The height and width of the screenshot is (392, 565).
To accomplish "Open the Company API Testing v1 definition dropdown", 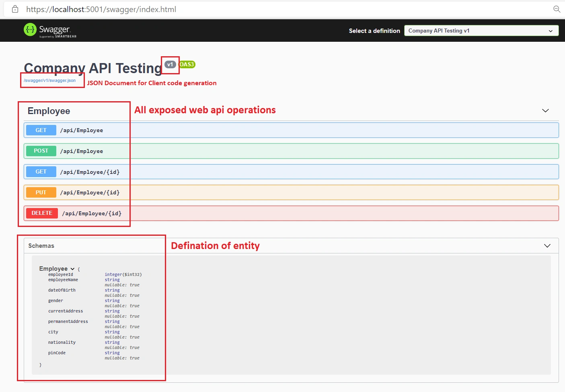I will [481, 31].
